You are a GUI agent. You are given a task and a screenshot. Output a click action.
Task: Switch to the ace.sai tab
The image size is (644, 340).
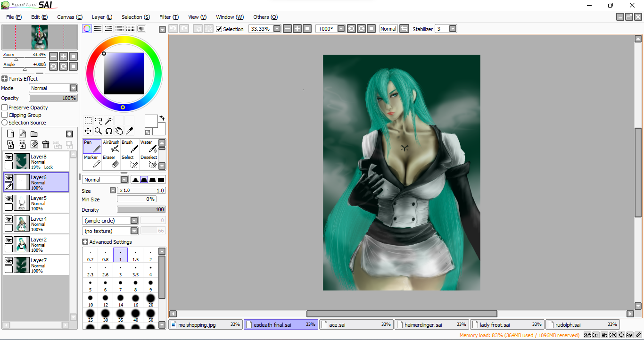pos(356,324)
